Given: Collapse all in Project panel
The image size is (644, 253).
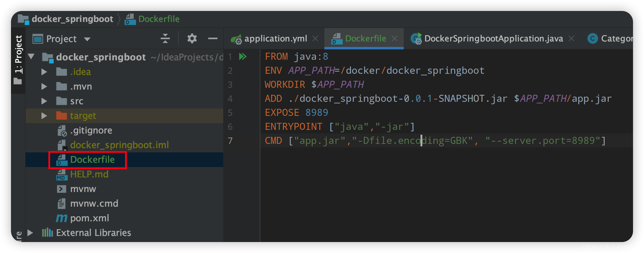Looking at the screenshot, I should pyautogui.click(x=165, y=39).
